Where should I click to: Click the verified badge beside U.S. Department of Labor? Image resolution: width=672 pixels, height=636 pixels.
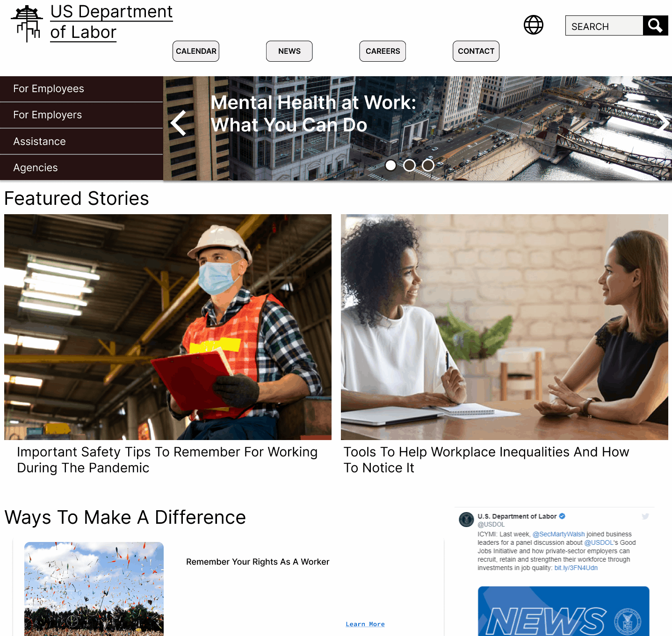[562, 516]
